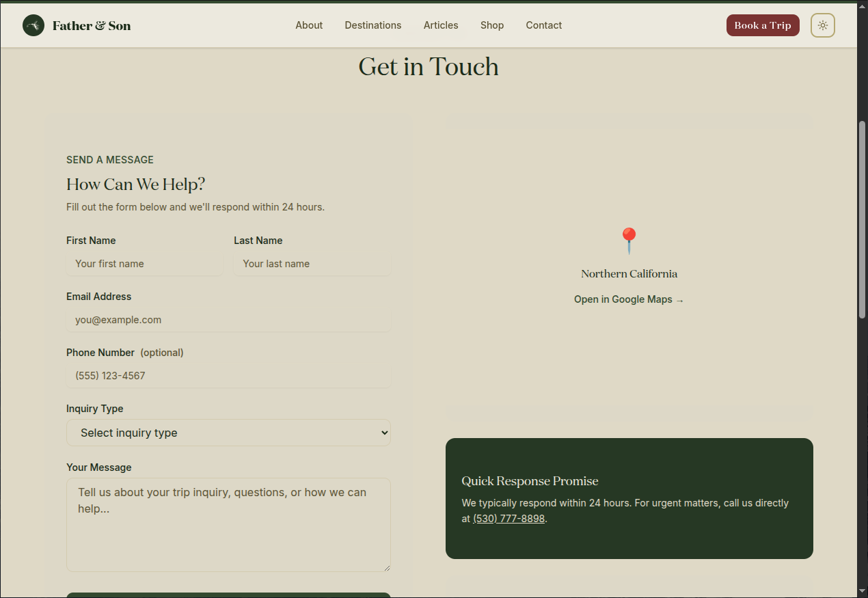Click the vertical page scrollbar thumb
Viewport: 868px width, 598px height.
point(862,219)
